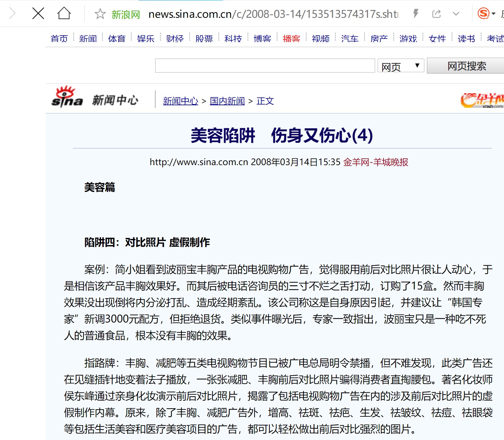Click the Sina logo
504x440 pixels.
(x=67, y=97)
